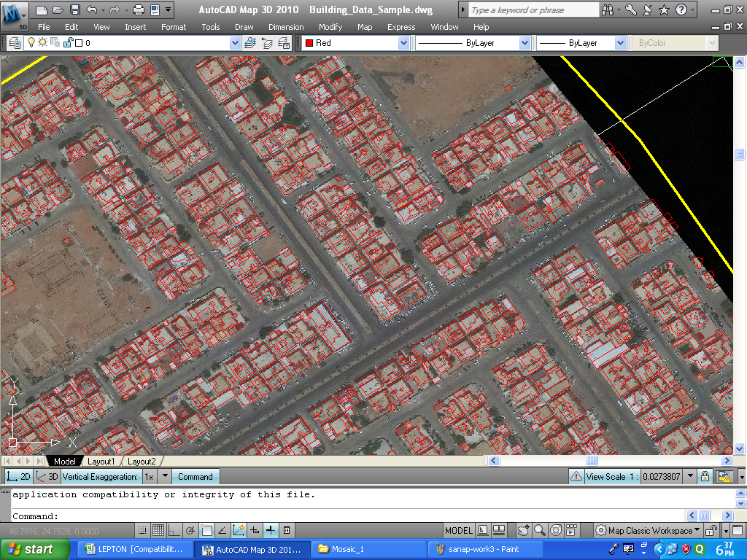
Task: Click the SteeringWheels icon in status bar
Action: [x=555, y=530]
